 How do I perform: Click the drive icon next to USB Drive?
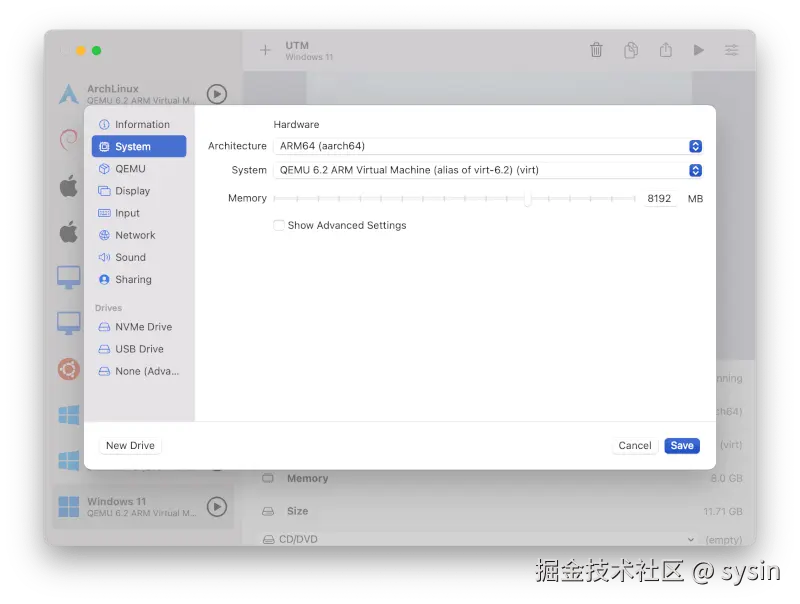(104, 349)
